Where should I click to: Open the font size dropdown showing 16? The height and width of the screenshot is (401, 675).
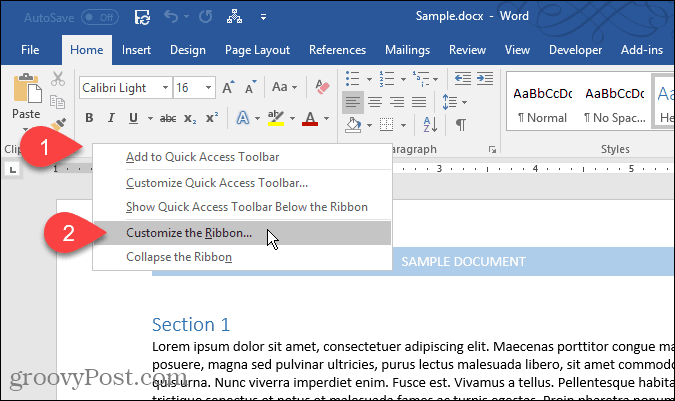(x=208, y=88)
